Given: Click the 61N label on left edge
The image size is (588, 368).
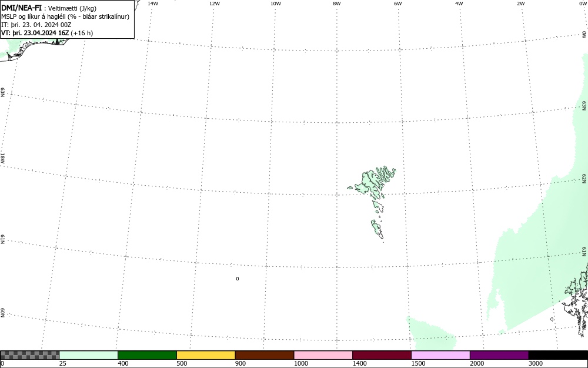Looking at the screenshot, I should (x=2, y=239).
